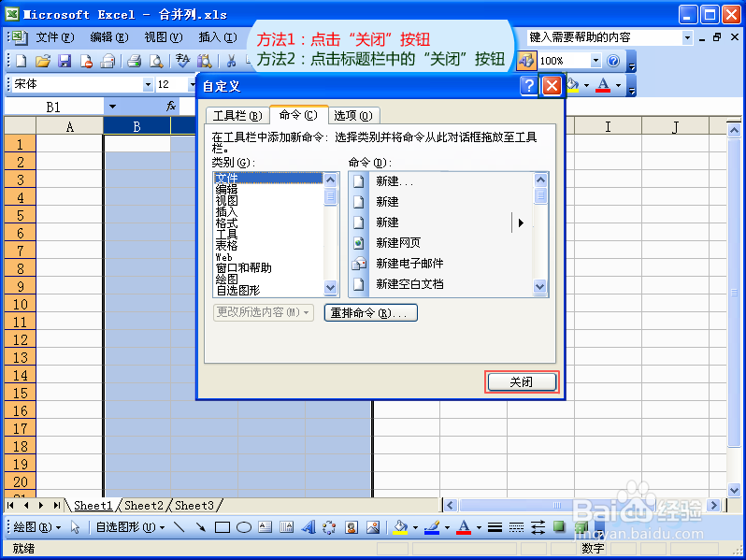Switch to the 工具栏 tab in dialog

point(237,116)
